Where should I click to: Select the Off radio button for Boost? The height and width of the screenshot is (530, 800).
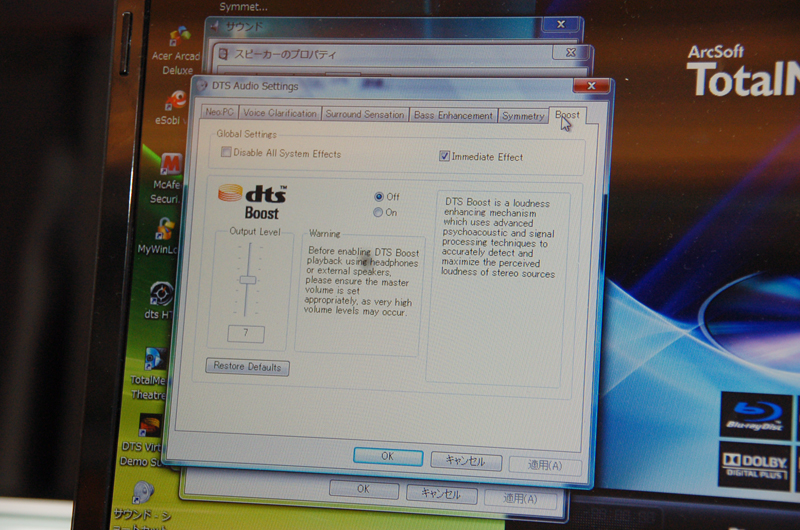(x=379, y=197)
